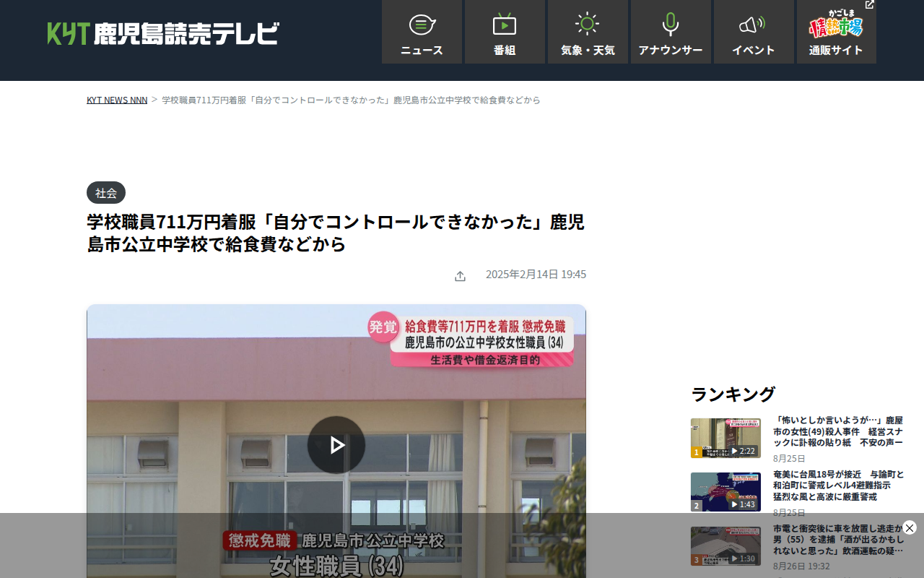Open the 通販サイト 情熱市場 icon
The image size is (924, 578).
coord(837,32)
